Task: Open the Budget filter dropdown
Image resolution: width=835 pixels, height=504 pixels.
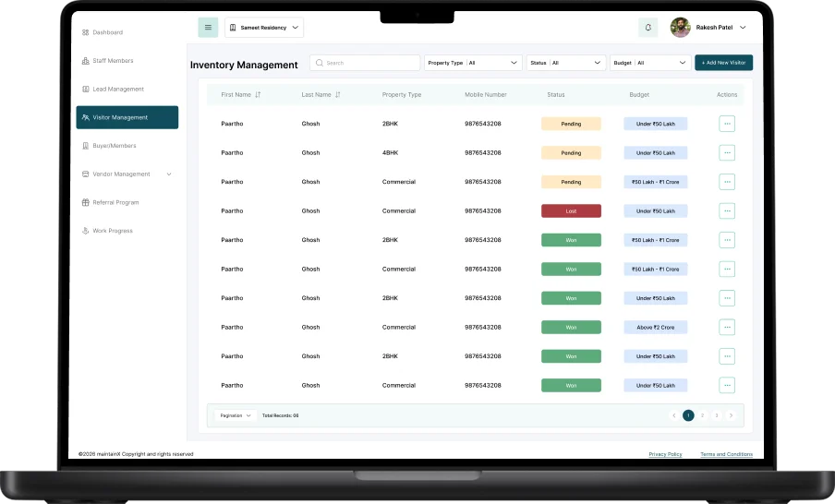Action: [x=650, y=63]
